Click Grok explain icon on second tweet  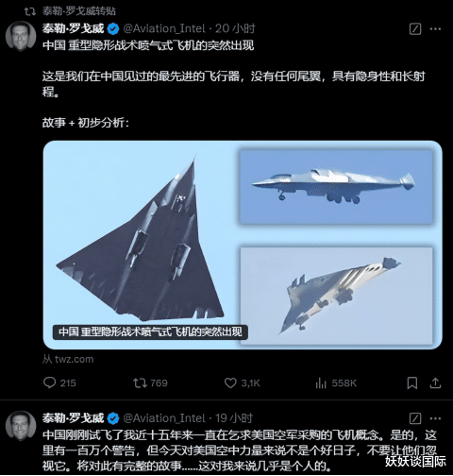point(415,418)
